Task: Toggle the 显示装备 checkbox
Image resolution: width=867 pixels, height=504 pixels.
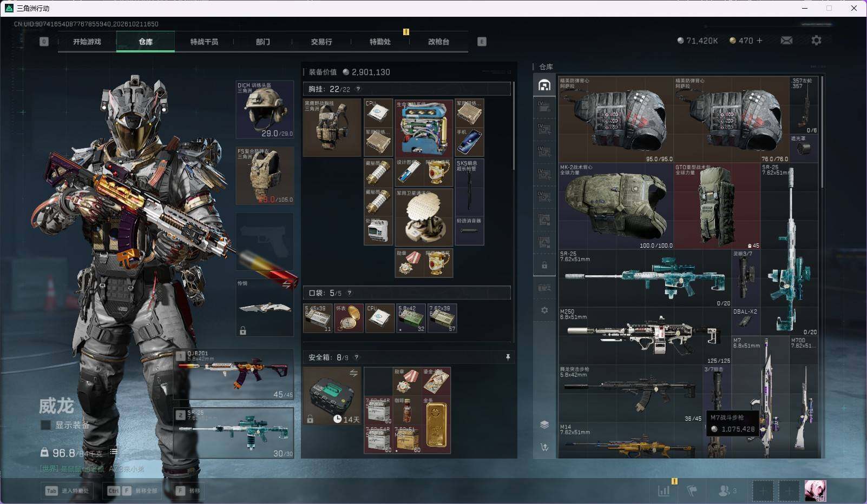Action: [45, 425]
